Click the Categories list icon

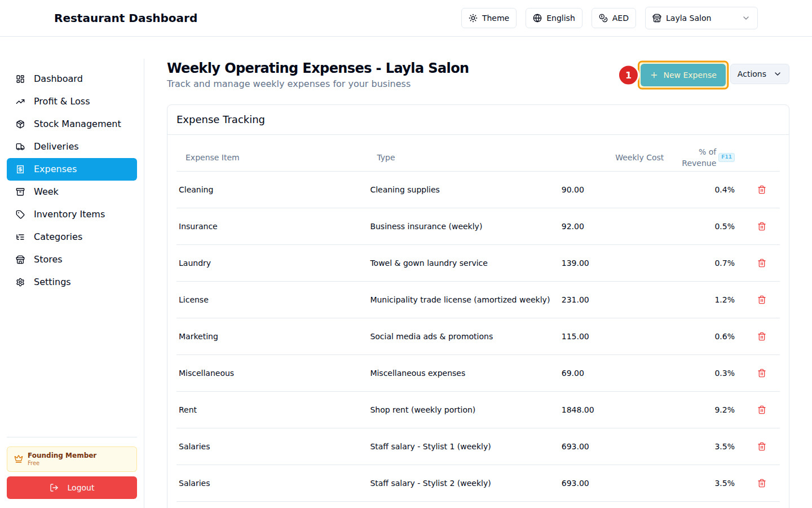point(20,237)
